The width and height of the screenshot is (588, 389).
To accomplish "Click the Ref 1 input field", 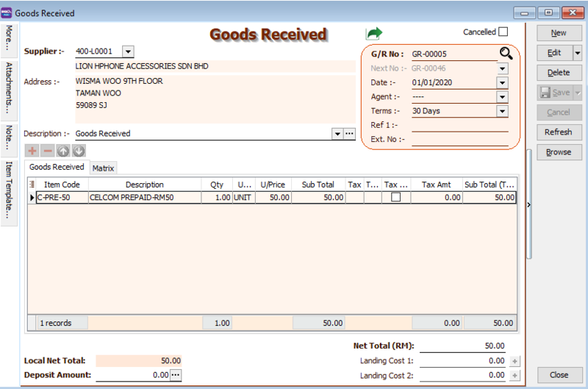I will (x=459, y=125).
